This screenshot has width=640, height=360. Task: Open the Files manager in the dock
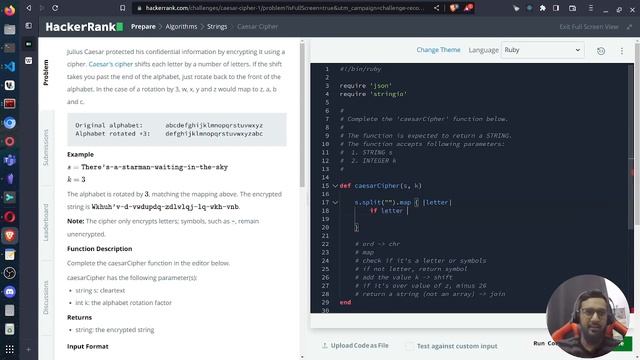9,29
